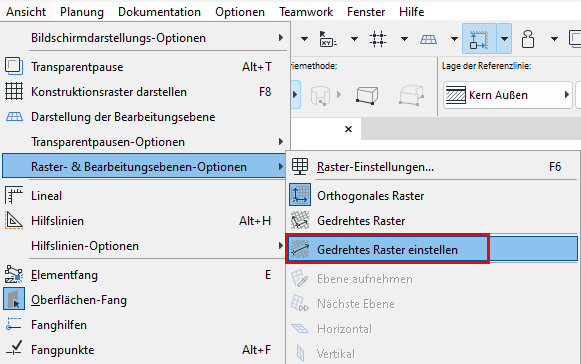Toggle Transparentpause menu entry
581x364 pixels.
click(x=145, y=67)
